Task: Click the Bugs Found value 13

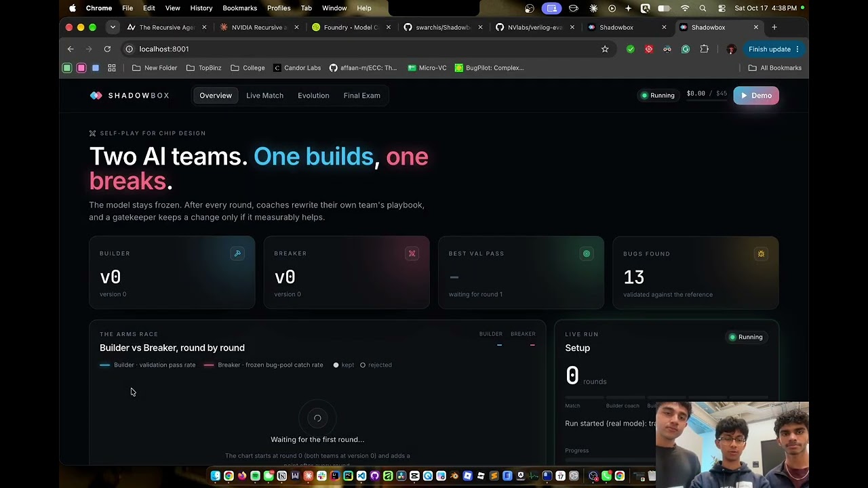Action: [633, 277]
